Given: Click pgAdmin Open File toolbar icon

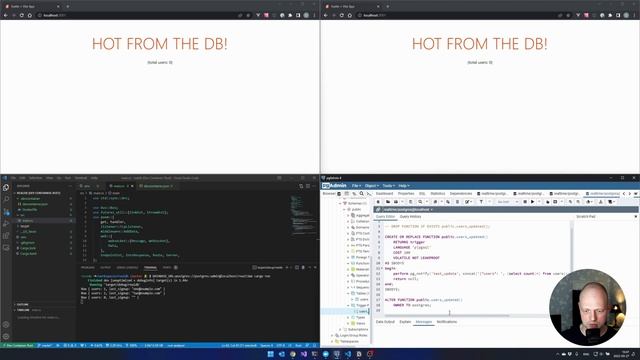Looking at the screenshot, I should (x=388, y=202).
